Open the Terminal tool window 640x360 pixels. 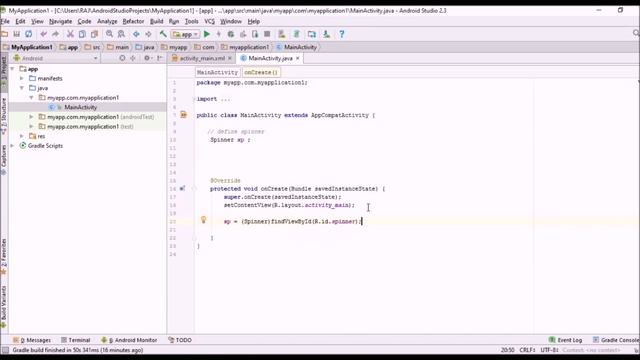[76, 340]
